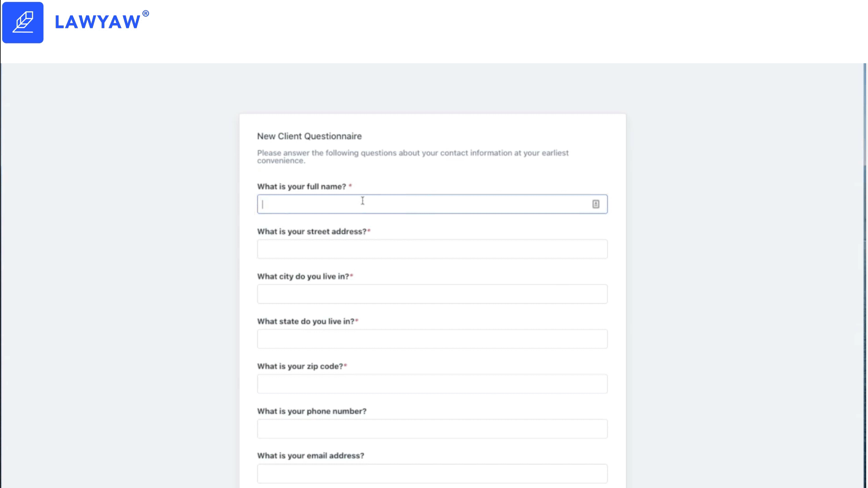The height and width of the screenshot is (488, 868).
Task: Focus the full name input field
Action: tap(432, 204)
